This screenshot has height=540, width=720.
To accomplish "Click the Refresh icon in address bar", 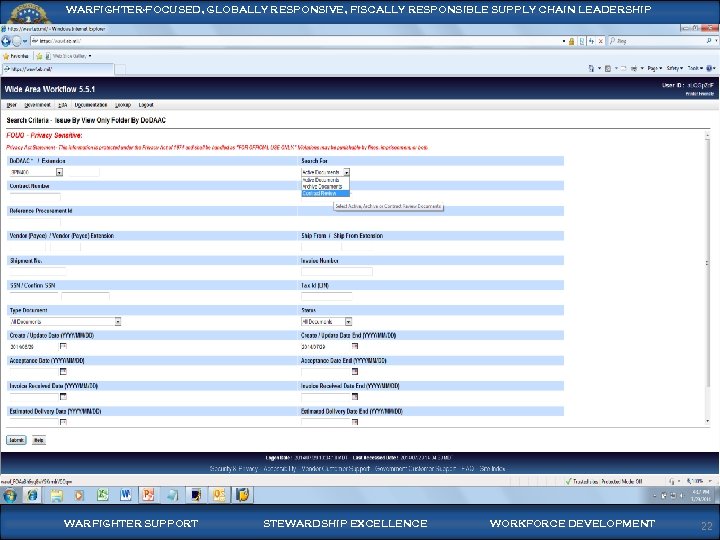I will [x=591, y=41].
